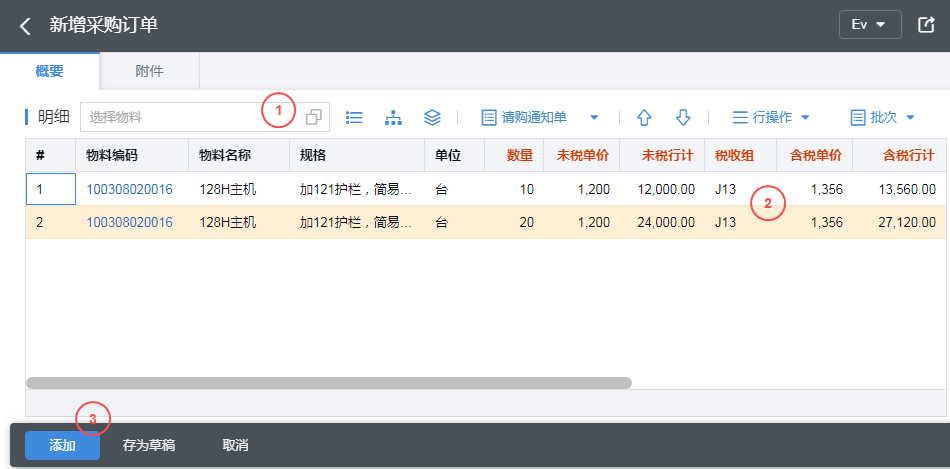This screenshot has height=469, width=950.
Task: Open the material picker icon in 选择物料 field
Action: (x=314, y=117)
